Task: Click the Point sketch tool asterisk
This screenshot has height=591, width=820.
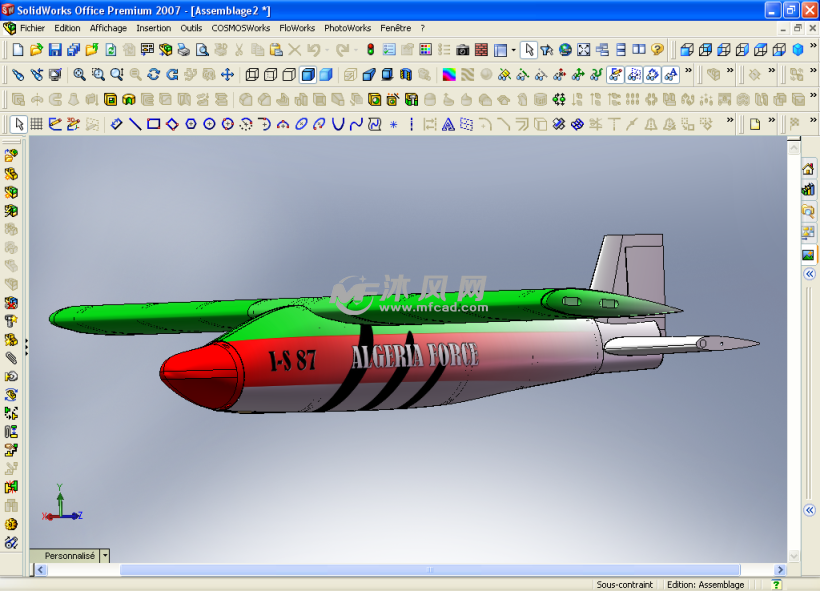Action: [x=394, y=124]
